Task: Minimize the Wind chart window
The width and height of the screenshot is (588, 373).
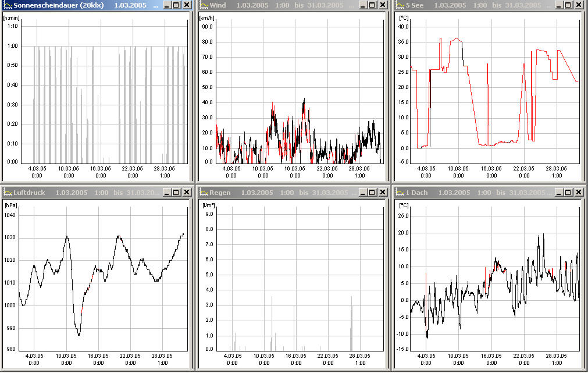Action: click(x=362, y=5)
